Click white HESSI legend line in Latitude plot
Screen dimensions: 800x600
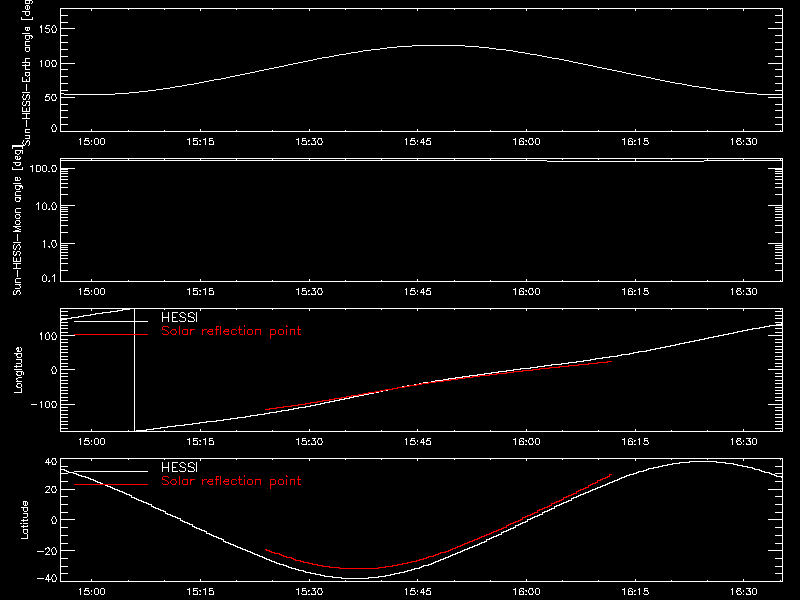click(111, 471)
